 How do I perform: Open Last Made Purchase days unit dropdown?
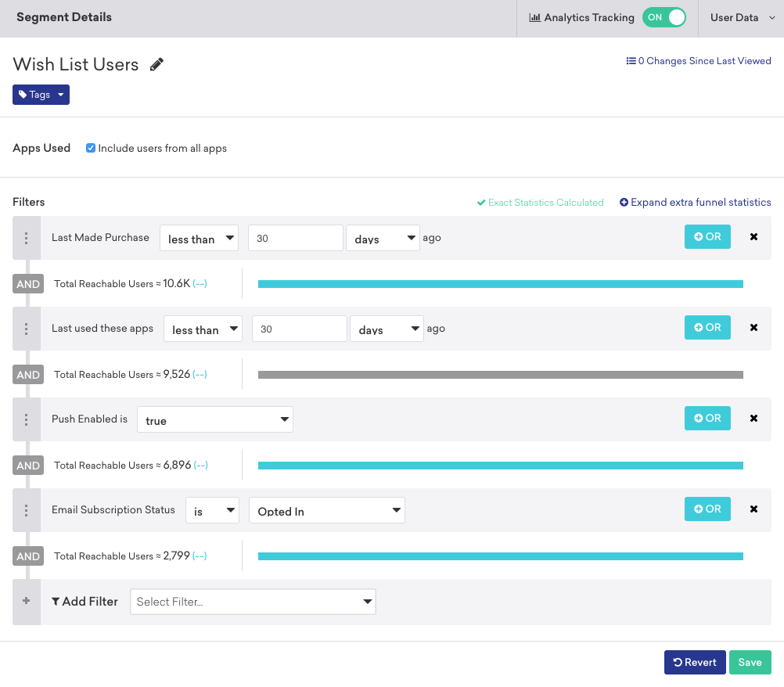coord(383,238)
